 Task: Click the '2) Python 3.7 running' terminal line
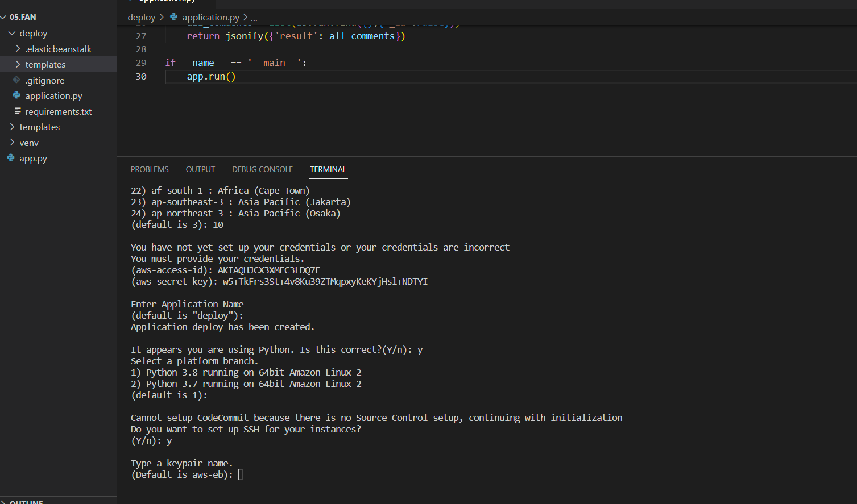[x=246, y=384]
